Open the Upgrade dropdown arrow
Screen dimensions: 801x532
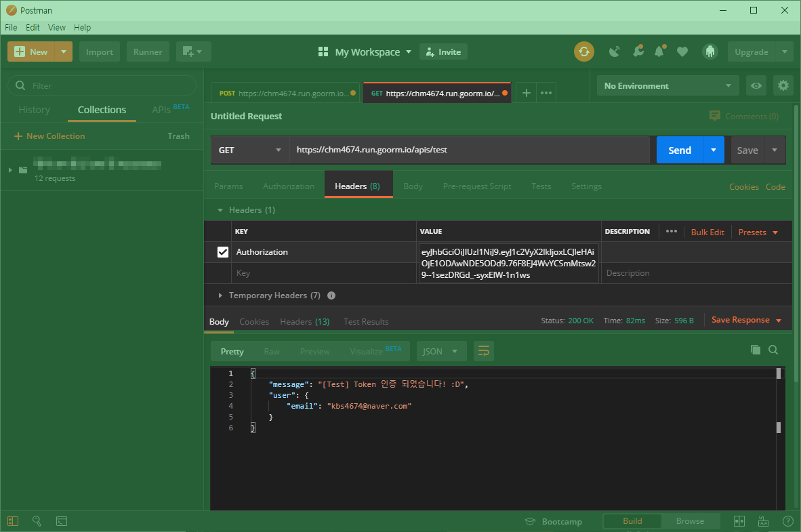pyautogui.click(x=784, y=52)
